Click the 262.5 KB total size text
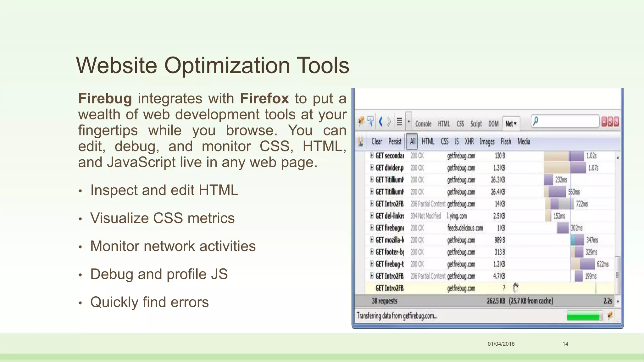 (x=496, y=301)
